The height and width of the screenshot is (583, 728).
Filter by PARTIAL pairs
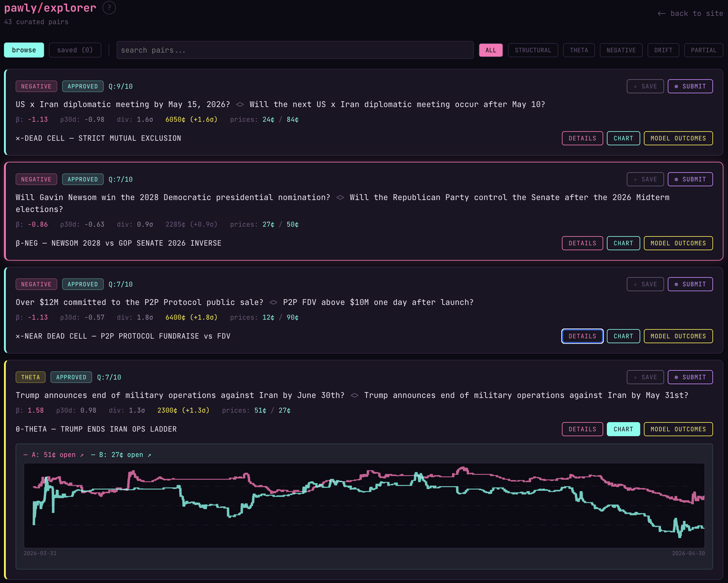(x=704, y=50)
